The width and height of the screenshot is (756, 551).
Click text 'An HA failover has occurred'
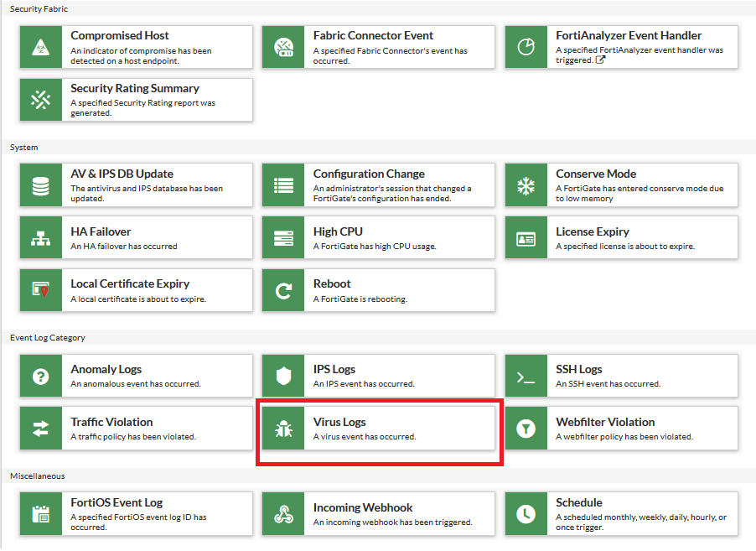pyautogui.click(x=124, y=246)
